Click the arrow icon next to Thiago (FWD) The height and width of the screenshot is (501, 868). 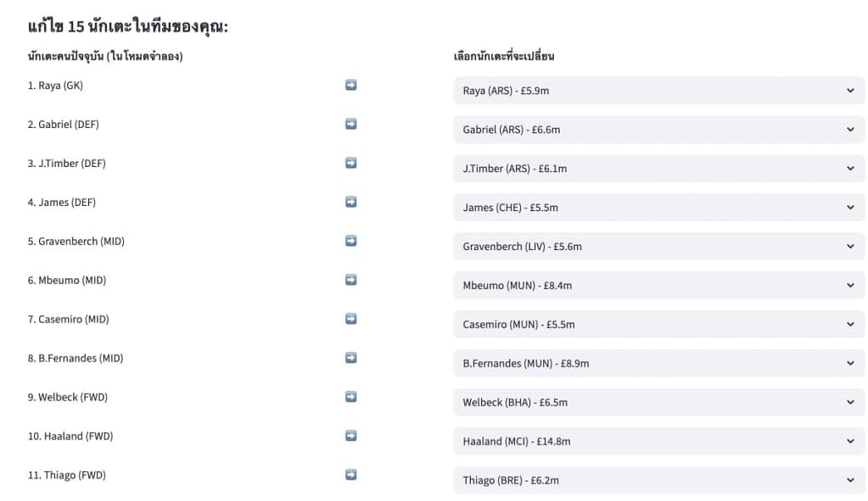pyautogui.click(x=350, y=475)
